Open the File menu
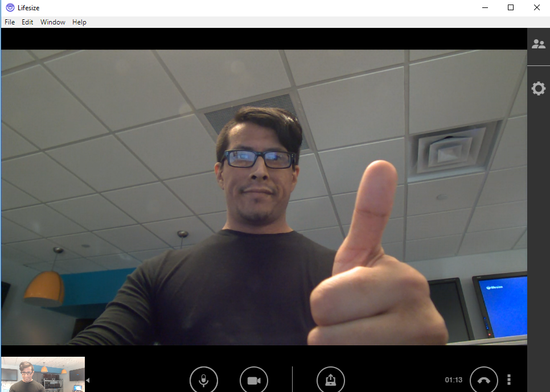Image resolution: width=550 pixels, height=392 pixels. (9, 22)
